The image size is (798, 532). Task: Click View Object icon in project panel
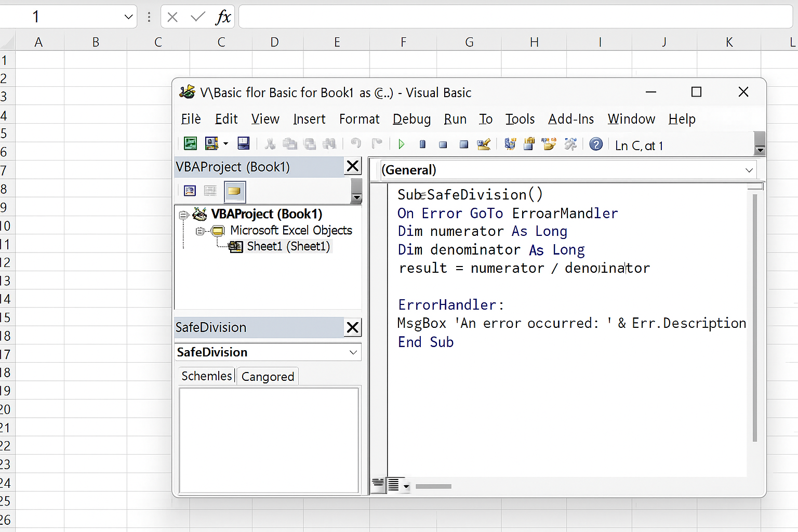[210, 191]
